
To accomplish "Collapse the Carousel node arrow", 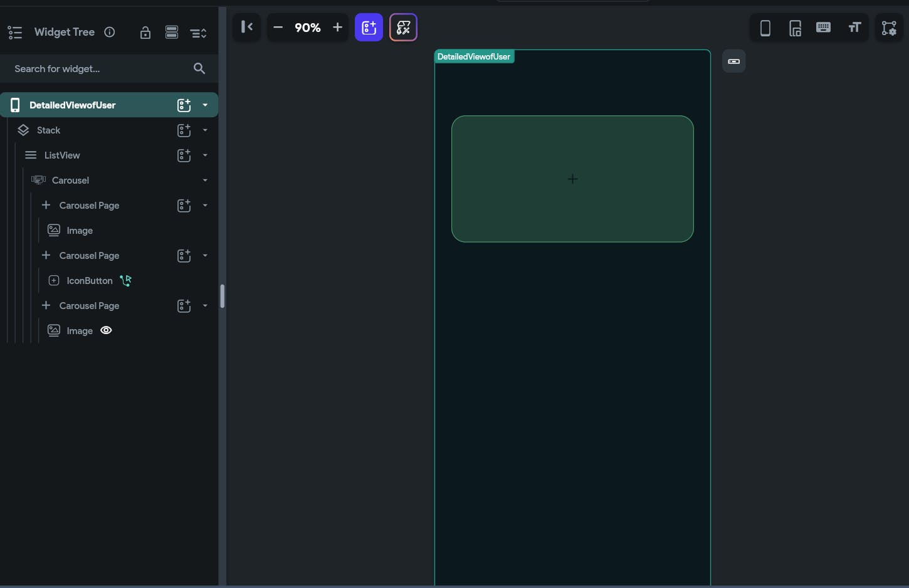I will point(205,181).
